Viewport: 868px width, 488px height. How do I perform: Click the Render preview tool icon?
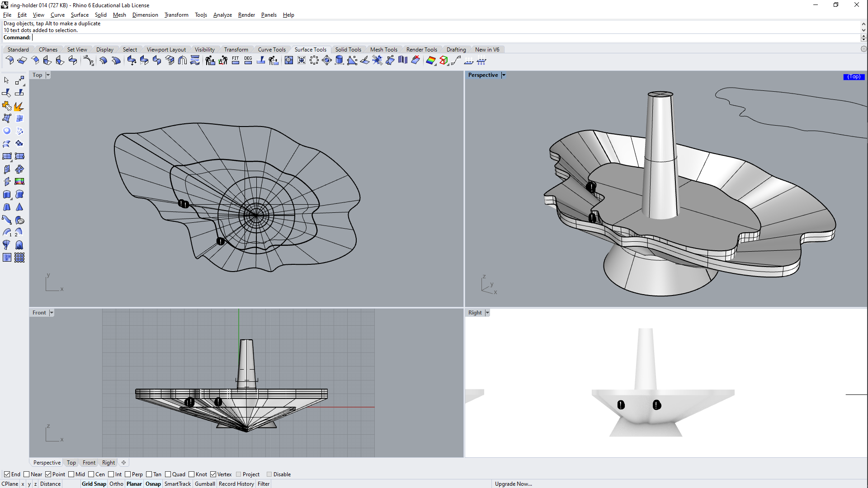coord(430,61)
